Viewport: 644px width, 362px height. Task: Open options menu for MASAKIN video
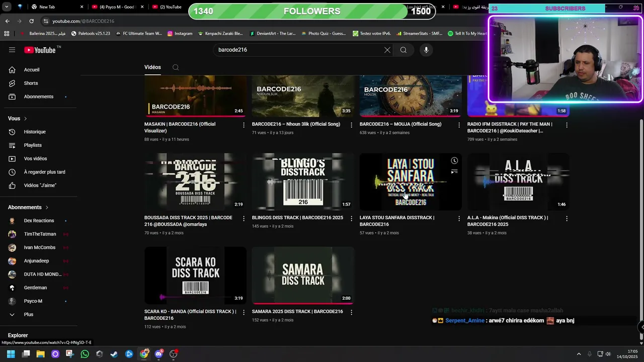click(x=244, y=125)
